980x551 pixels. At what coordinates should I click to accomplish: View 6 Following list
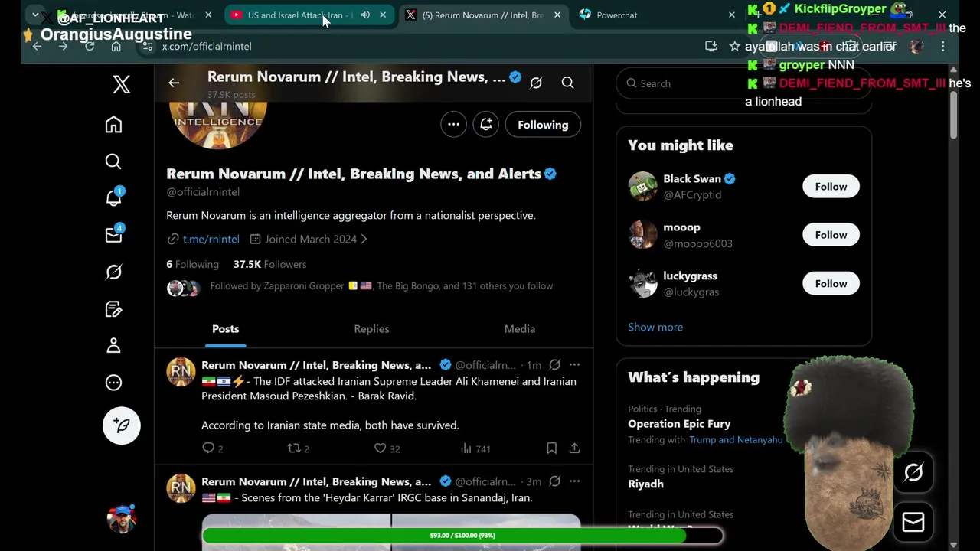(192, 264)
